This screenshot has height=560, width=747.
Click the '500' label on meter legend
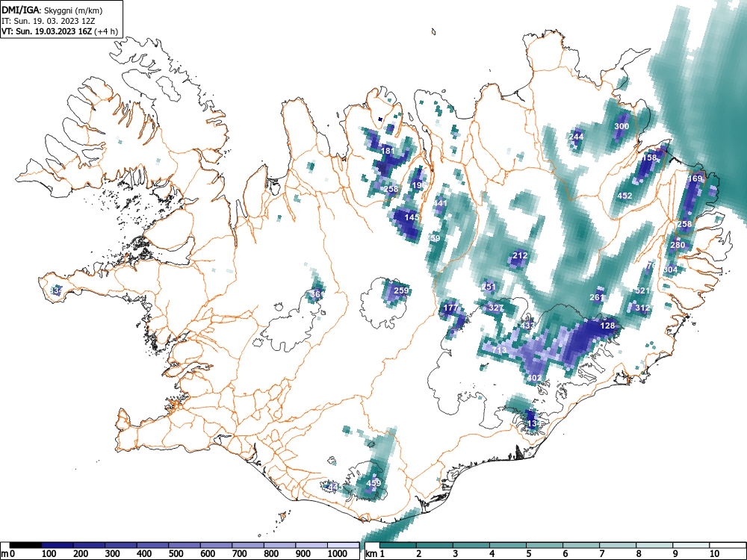coord(176,554)
